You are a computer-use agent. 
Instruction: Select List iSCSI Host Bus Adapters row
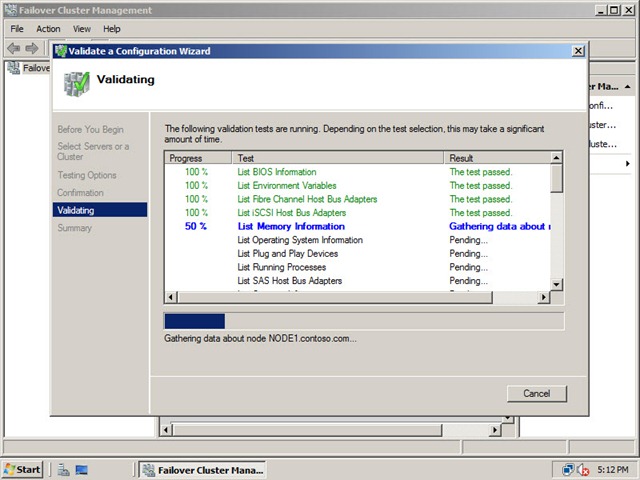coord(358,213)
